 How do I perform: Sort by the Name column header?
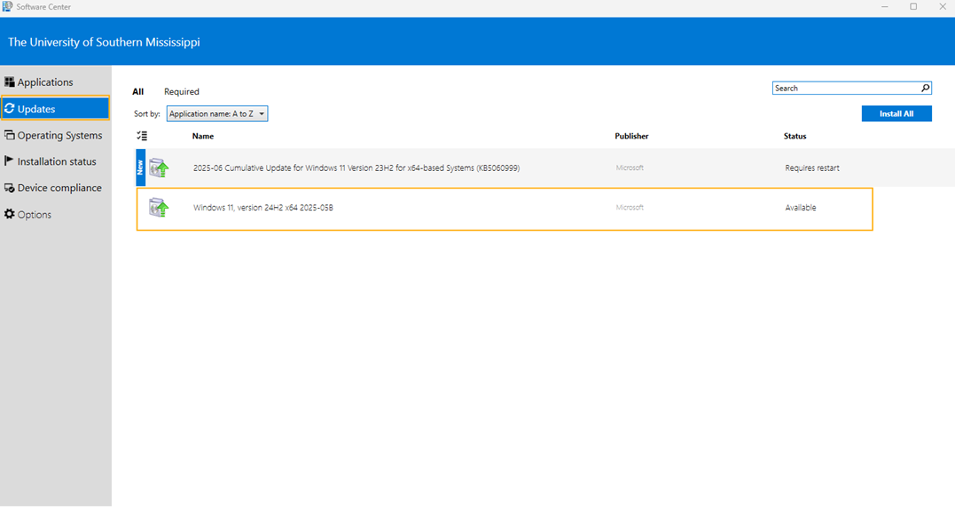pos(203,136)
